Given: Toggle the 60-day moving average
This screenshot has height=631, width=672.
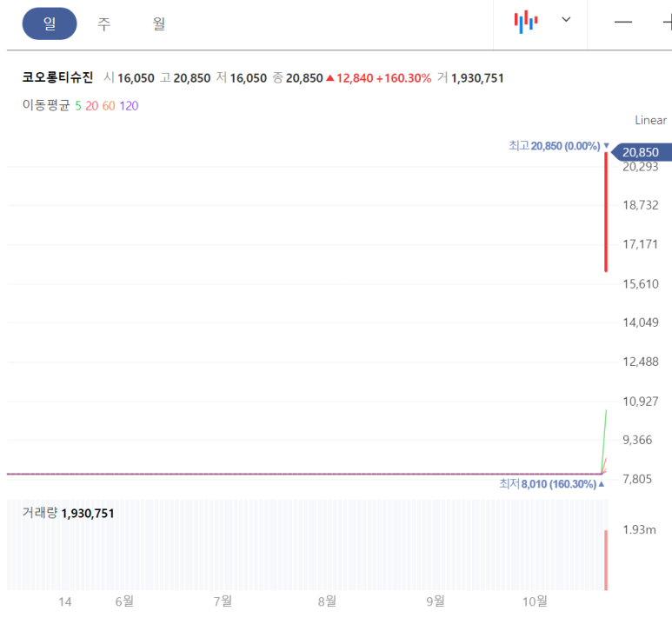Looking at the screenshot, I should (109, 106).
